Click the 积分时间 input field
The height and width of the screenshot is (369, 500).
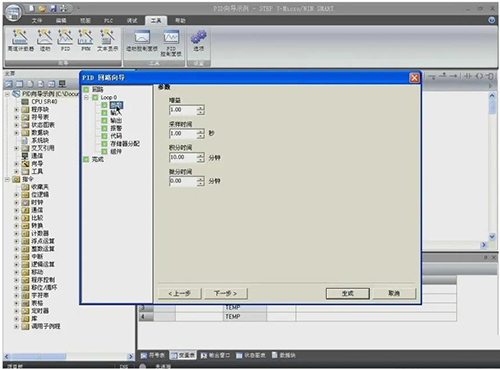pos(183,157)
